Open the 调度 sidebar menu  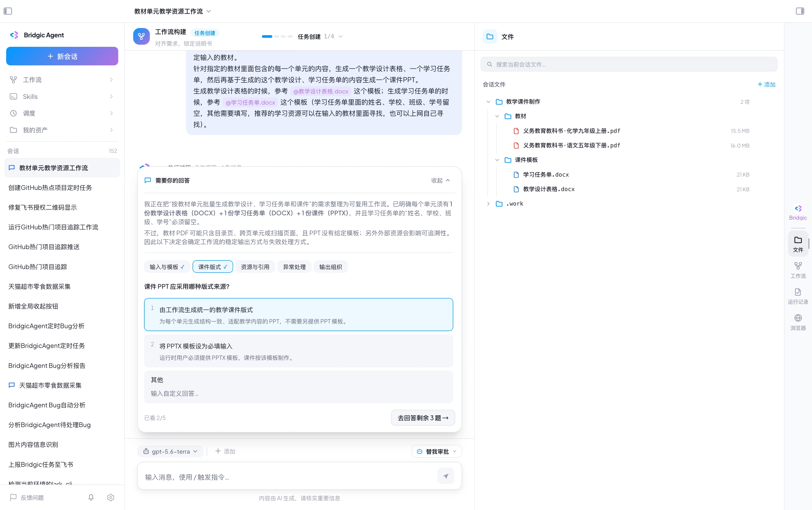pyautogui.click(x=62, y=113)
